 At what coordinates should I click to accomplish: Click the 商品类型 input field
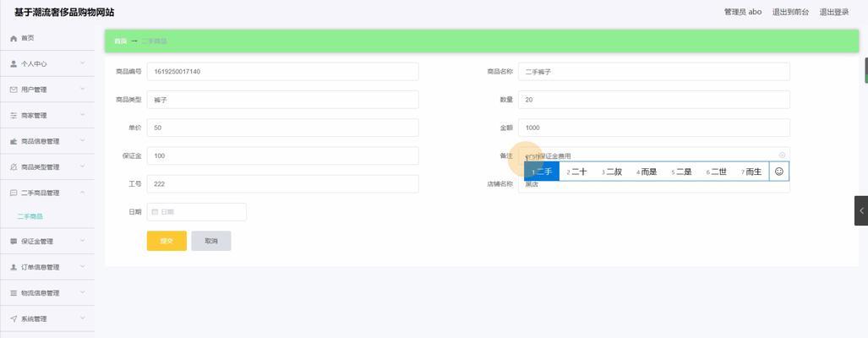click(x=283, y=100)
